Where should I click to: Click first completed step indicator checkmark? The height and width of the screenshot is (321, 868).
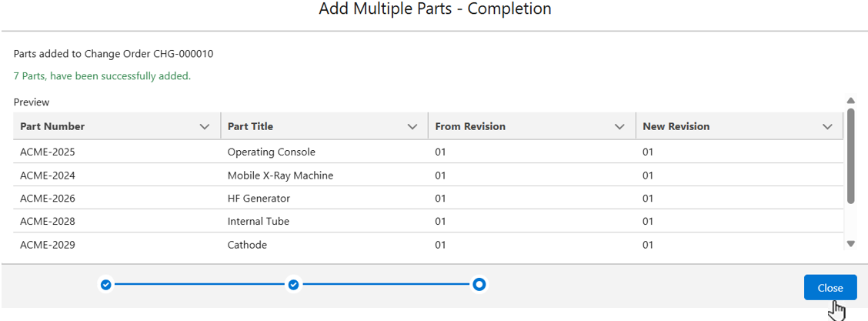point(106,285)
